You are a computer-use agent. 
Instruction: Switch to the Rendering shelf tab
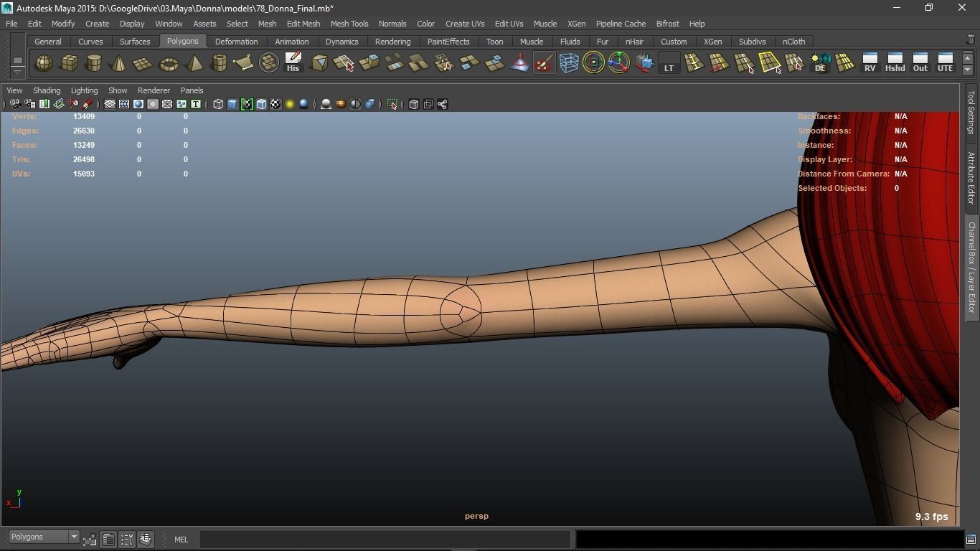tap(392, 42)
